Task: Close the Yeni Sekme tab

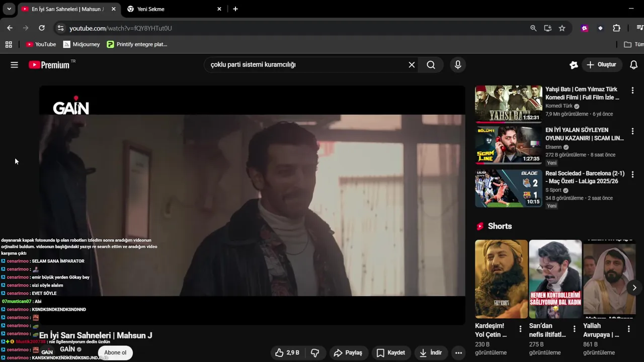Action: [x=219, y=9]
